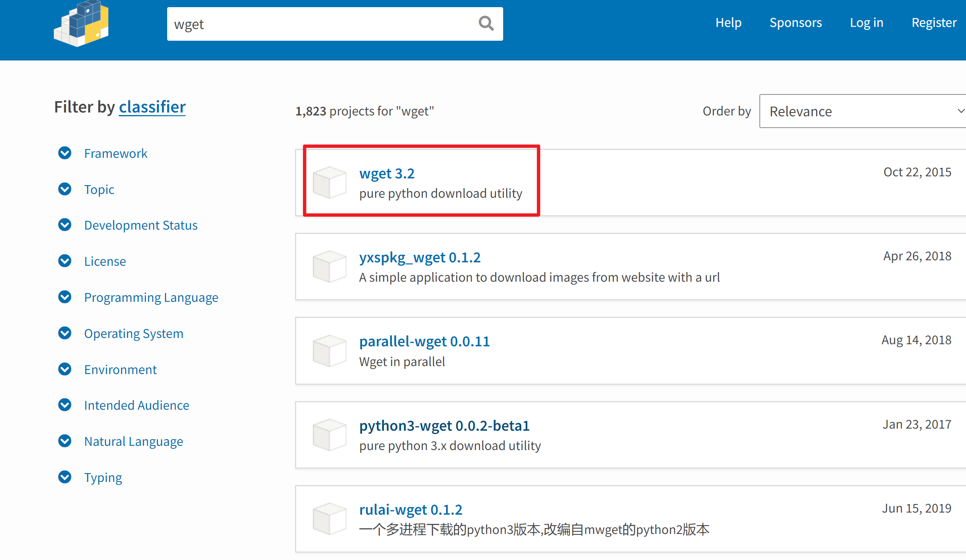Open the Help menu item

[x=728, y=23]
